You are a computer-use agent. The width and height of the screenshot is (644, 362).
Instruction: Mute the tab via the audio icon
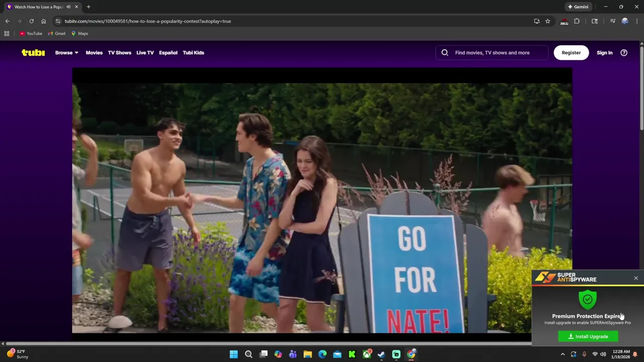(68, 7)
